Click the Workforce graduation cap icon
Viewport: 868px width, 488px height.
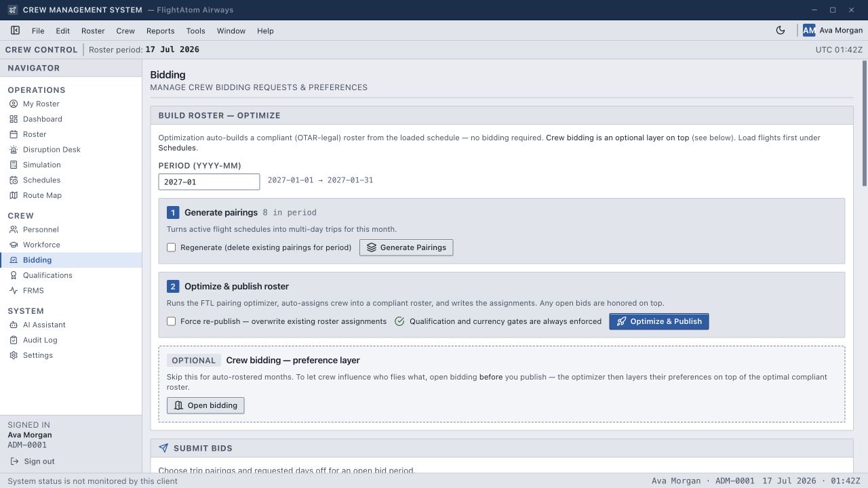[14, 245]
